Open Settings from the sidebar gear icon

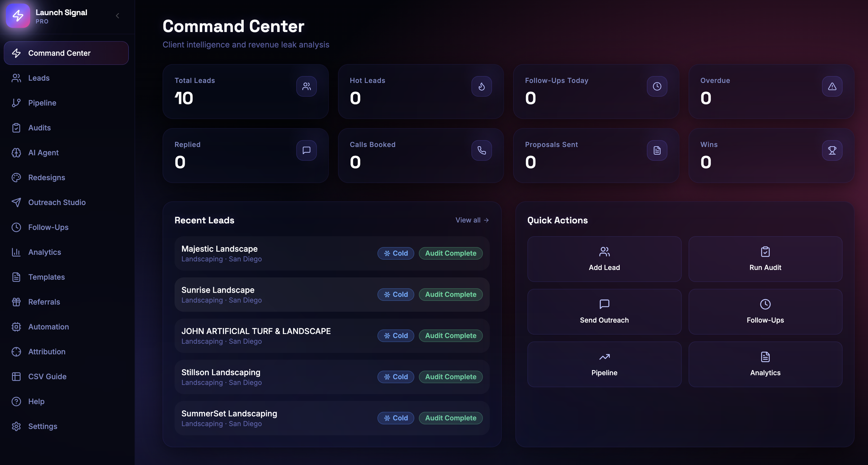pos(17,426)
